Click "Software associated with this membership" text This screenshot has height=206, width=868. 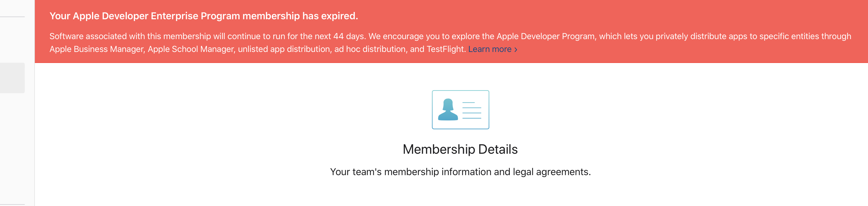coord(130,36)
